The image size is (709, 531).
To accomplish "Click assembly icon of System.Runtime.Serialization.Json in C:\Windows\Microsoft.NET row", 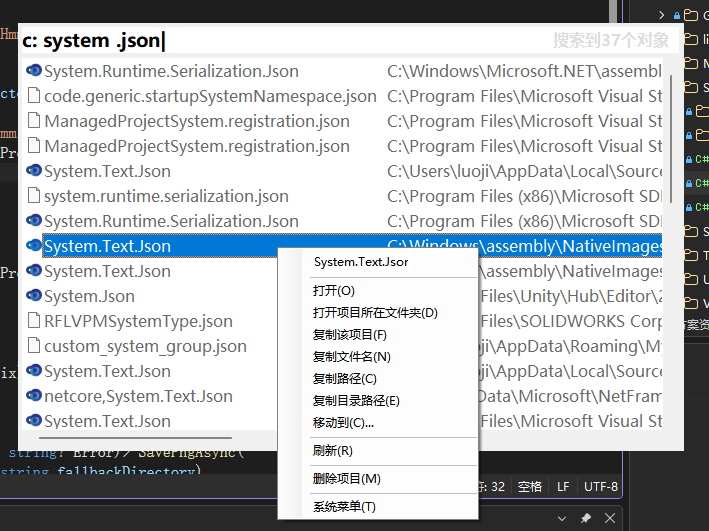I will tap(34, 71).
